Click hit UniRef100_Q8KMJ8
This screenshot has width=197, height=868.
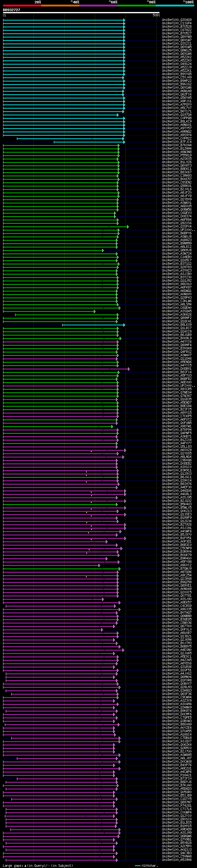(x=177, y=250)
